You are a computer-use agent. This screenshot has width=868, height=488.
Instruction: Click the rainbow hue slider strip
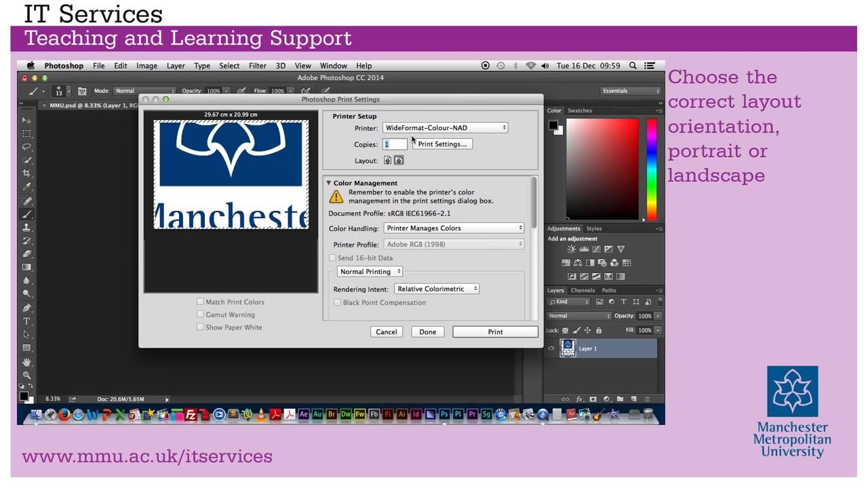[652, 169]
